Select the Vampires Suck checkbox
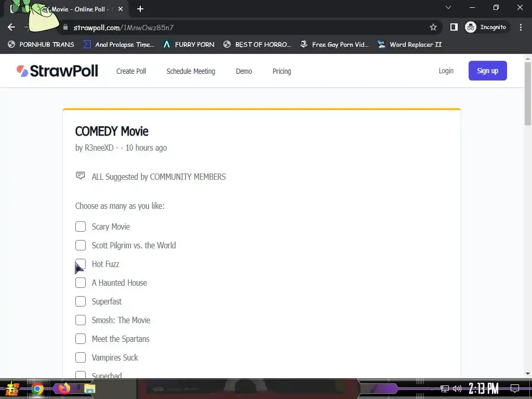The image size is (532, 399). click(x=81, y=357)
